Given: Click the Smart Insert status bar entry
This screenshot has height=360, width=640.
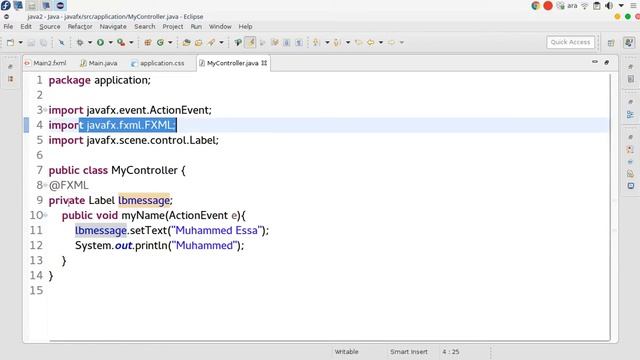Looking at the screenshot, I should (409, 352).
